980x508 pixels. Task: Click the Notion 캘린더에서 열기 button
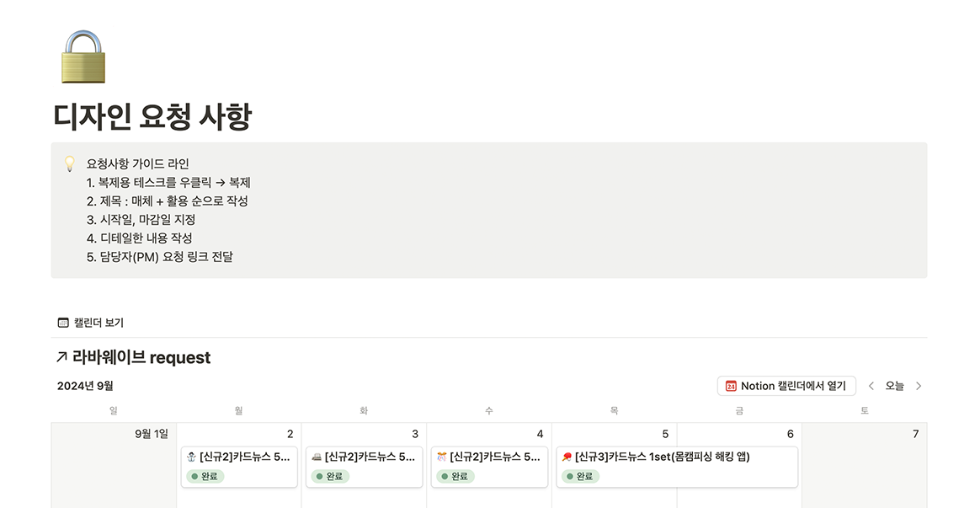tap(786, 386)
